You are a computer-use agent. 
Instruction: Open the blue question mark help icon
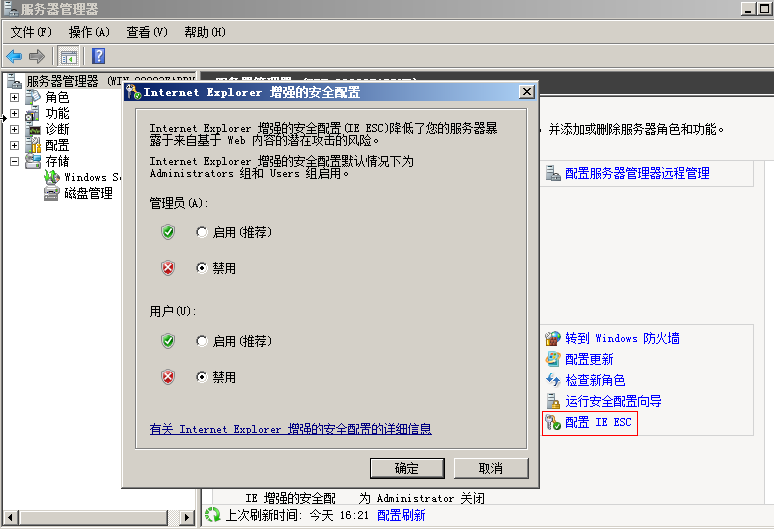pyautogui.click(x=98, y=56)
